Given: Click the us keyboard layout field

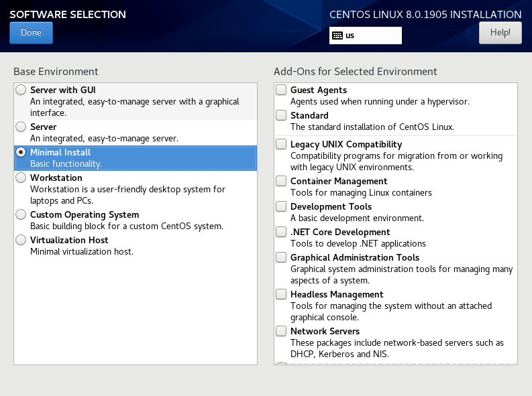Looking at the screenshot, I should pos(366,36).
